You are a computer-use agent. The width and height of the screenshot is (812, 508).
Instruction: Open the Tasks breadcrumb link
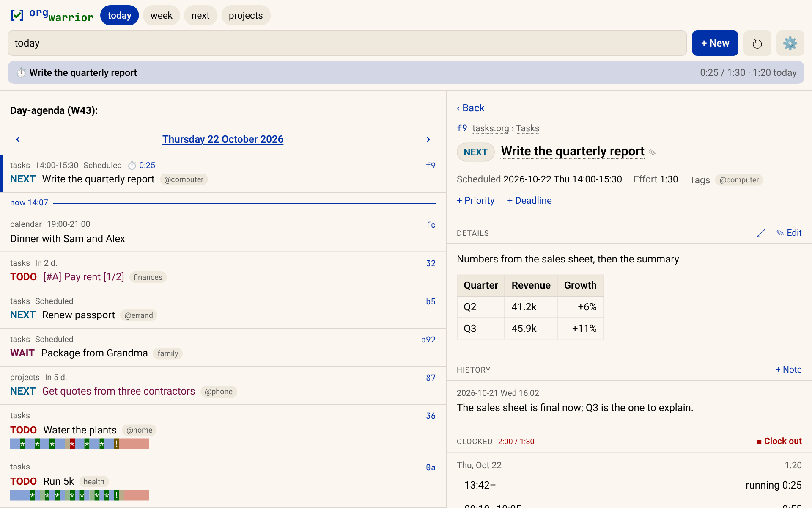(x=527, y=128)
